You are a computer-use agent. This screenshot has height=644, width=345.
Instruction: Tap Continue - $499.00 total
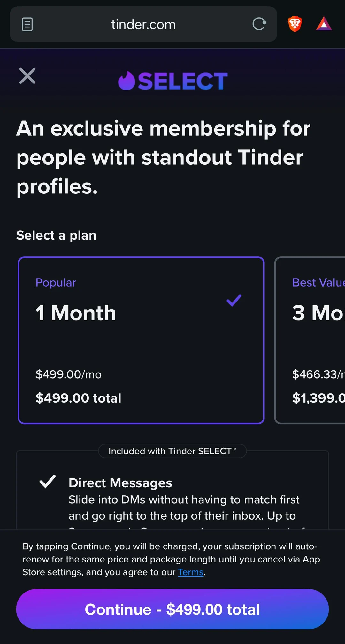(x=172, y=609)
